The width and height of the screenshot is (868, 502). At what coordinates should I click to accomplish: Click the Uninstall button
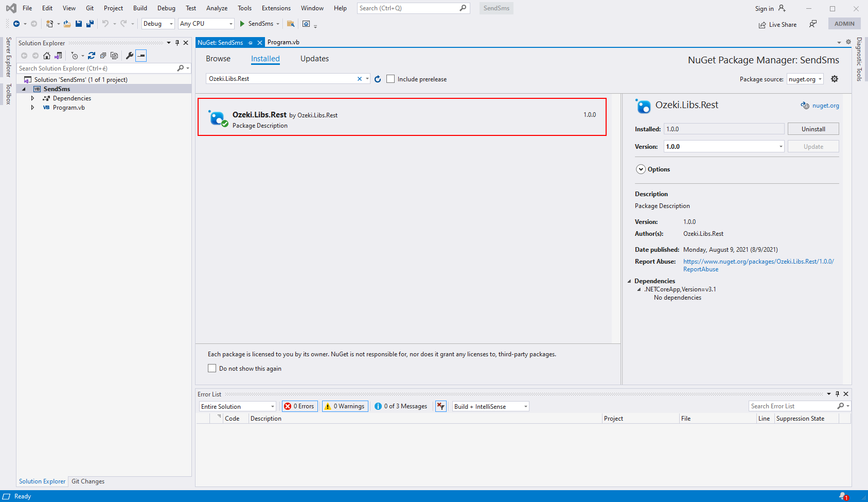[x=813, y=129]
